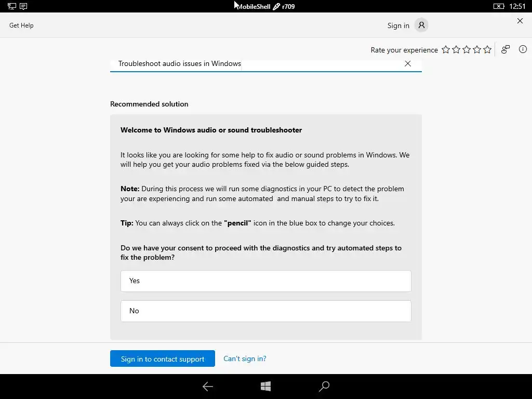The height and width of the screenshot is (399, 532).
Task: Rate experience with the fifth star
Action: pos(487,50)
